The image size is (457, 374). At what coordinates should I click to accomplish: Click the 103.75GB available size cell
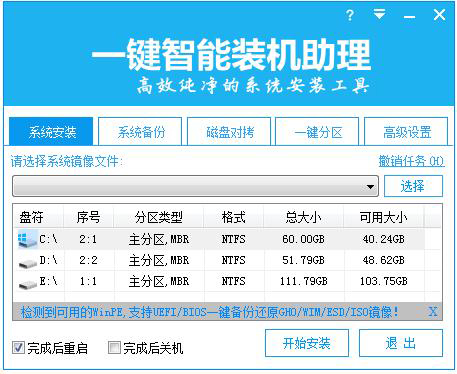(x=384, y=281)
